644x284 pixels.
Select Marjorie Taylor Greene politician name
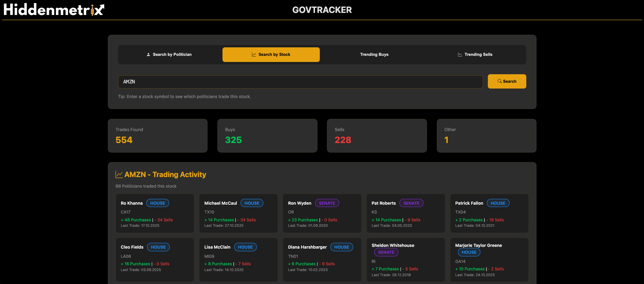coord(479,246)
